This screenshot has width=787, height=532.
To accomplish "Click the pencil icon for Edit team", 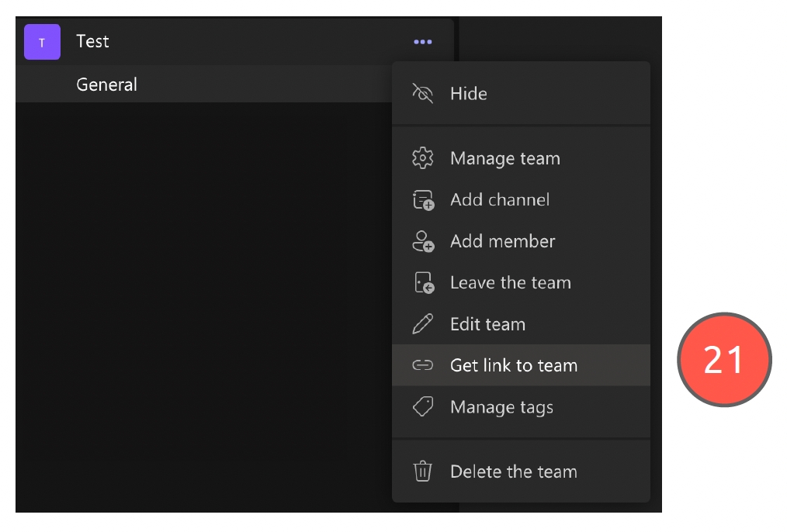I will (x=422, y=324).
